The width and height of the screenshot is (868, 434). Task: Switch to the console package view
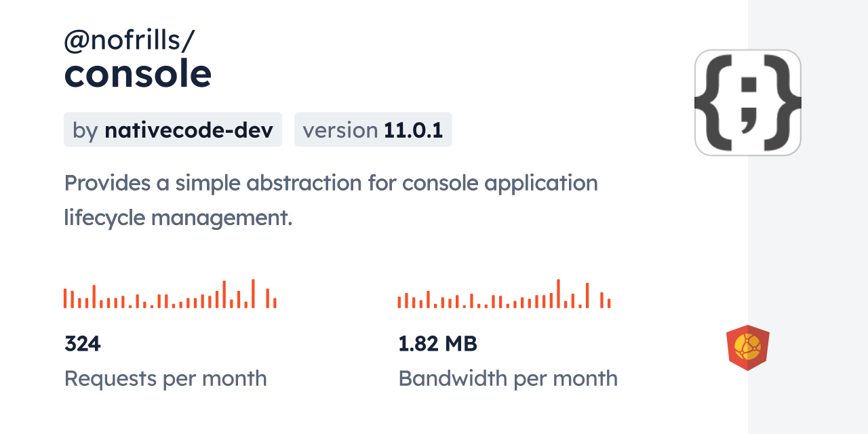click(138, 73)
